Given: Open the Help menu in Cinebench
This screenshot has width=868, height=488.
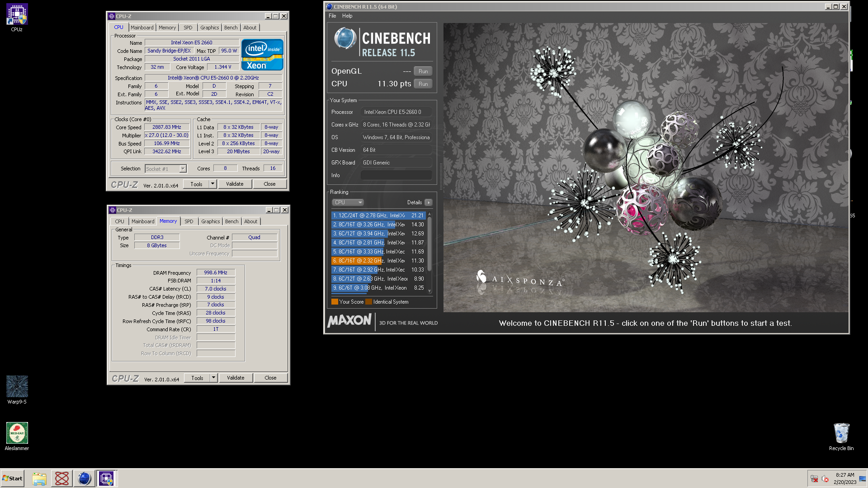Looking at the screenshot, I should coord(347,16).
